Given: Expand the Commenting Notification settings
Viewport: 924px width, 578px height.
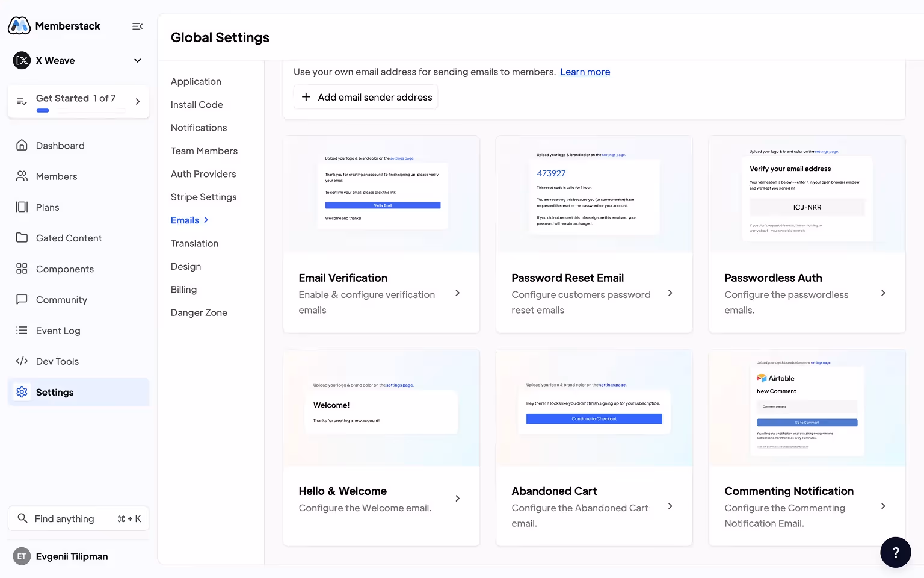Looking at the screenshot, I should [x=883, y=506].
